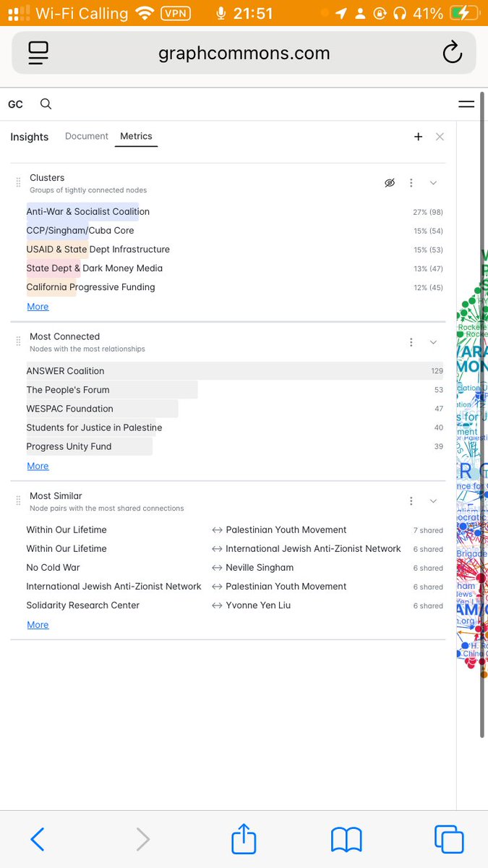This screenshot has width=488, height=868.
Task: Open the GC logo home link
Action: tap(15, 104)
